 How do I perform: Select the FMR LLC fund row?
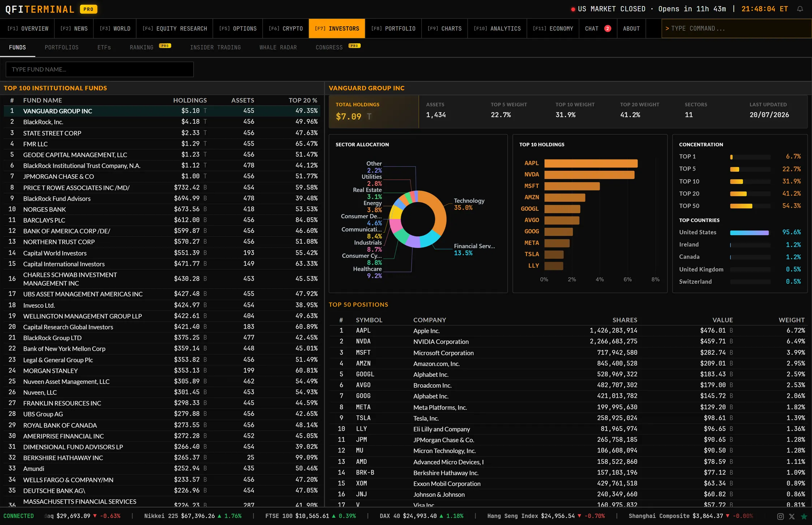[x=162, y=144]
